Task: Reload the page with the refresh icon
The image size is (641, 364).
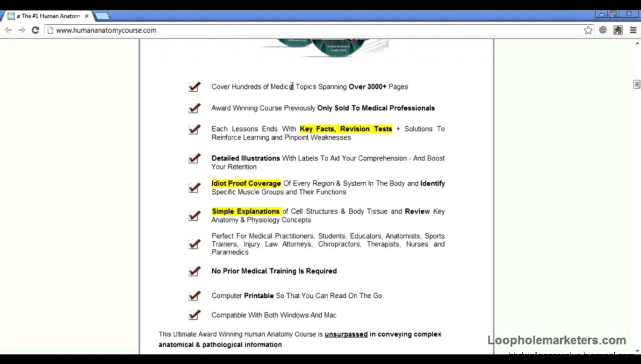Action: tap(35, 30)
